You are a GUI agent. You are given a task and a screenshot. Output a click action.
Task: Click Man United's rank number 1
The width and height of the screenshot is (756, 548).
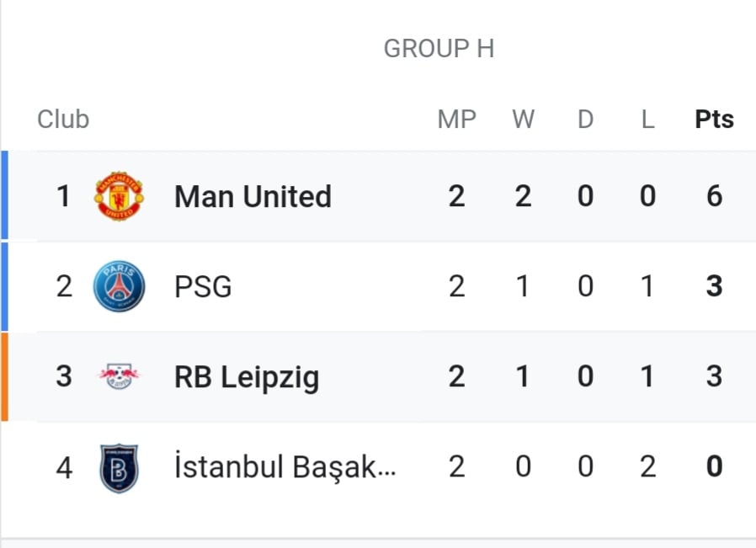click(63, 196)
